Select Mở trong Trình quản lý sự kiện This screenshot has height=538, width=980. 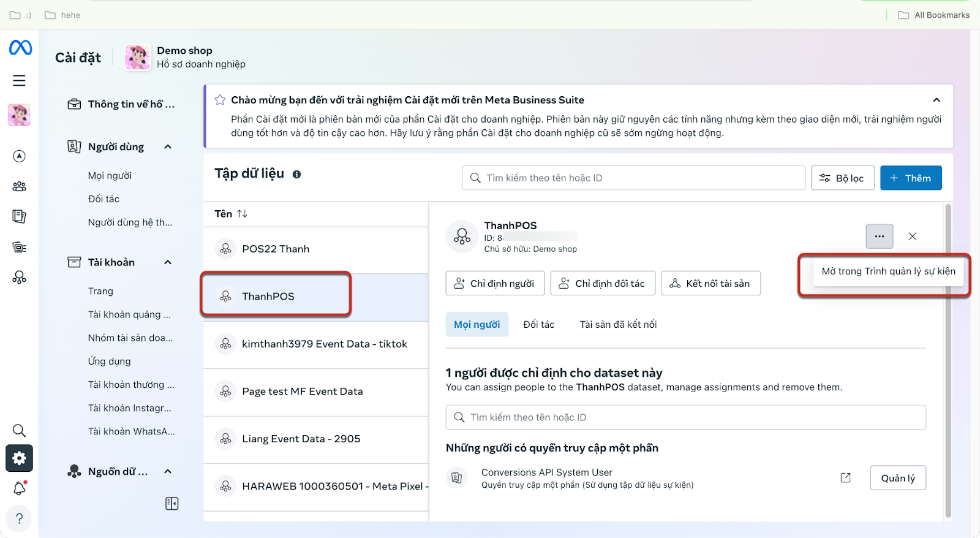click(888, 271)
